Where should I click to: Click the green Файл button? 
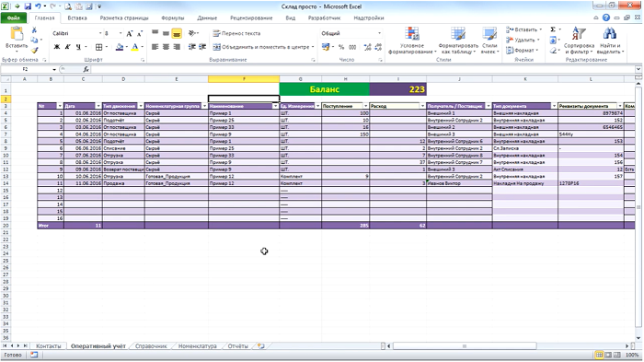tap(14, 18)
